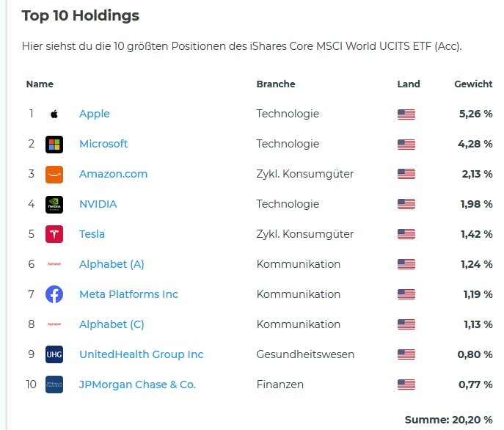Open the Microsoft holding link

point(103,144)
